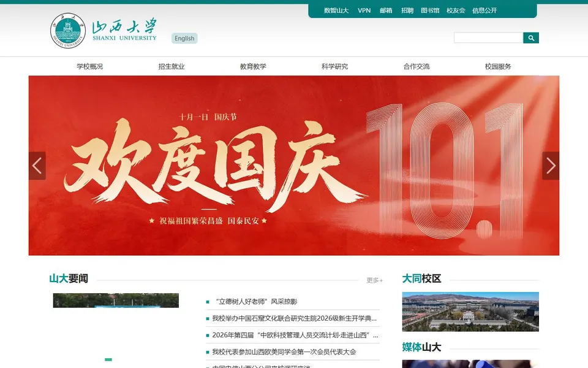
Task: Advance to the next banner slide arrow
Action: pos(551,166)
